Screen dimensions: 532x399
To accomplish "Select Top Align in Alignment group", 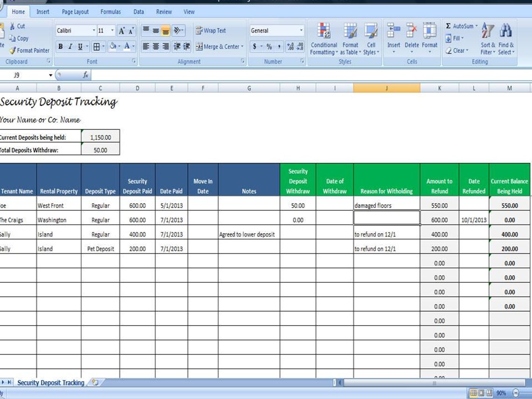I will pos(146,30).
